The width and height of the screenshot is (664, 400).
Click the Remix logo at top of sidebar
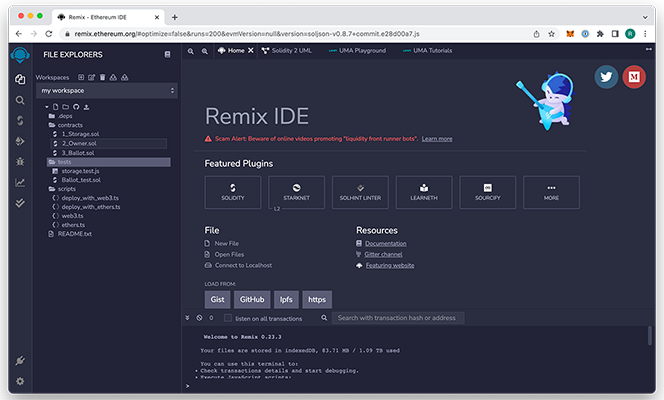tap(20, 55)
